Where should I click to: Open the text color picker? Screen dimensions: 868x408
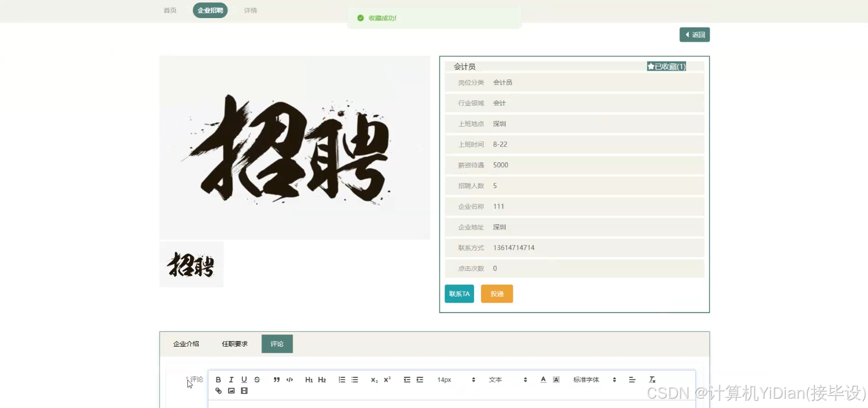click(543, 379)
